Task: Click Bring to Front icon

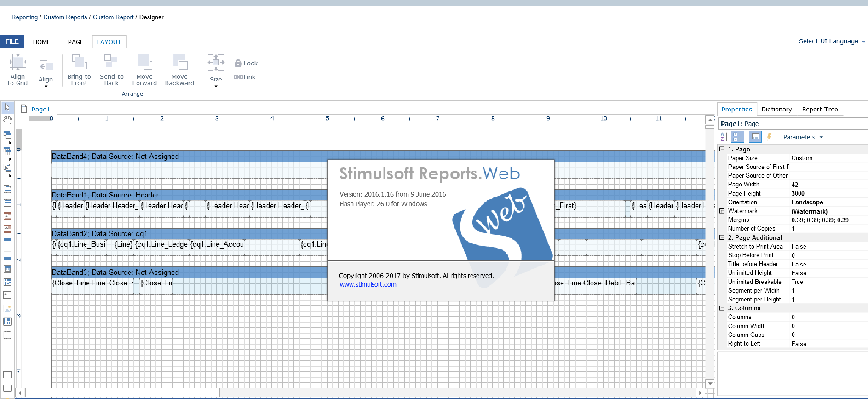Action: [x=79, y=62]
